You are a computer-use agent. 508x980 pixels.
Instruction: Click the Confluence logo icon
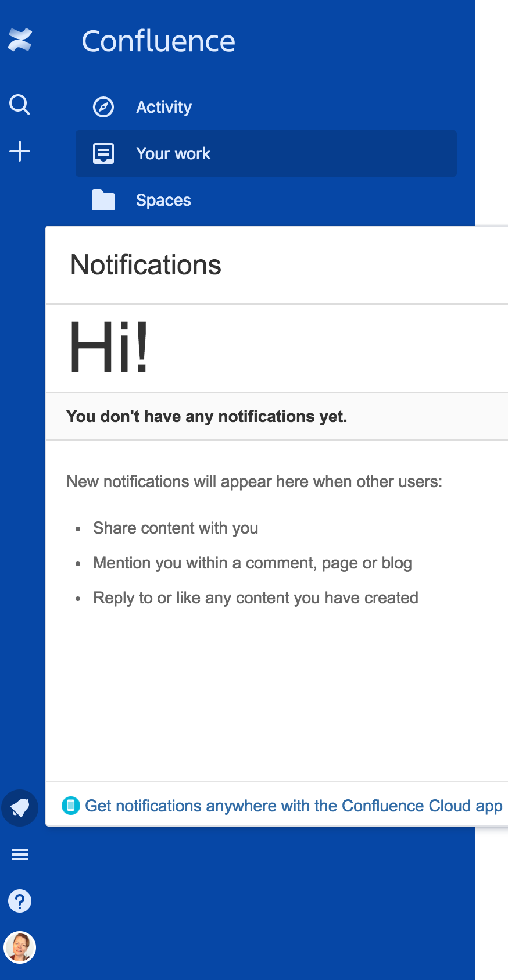(20, 40)
